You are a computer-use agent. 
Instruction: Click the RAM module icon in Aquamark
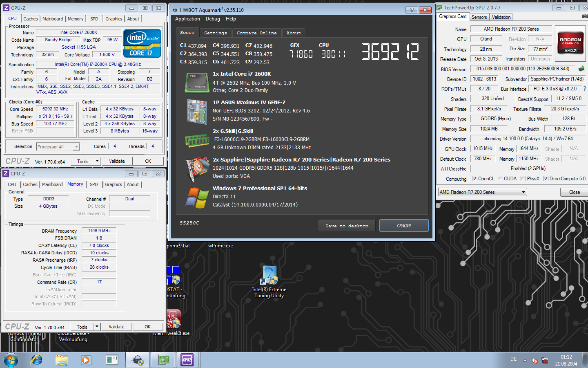tap(197, 141)
